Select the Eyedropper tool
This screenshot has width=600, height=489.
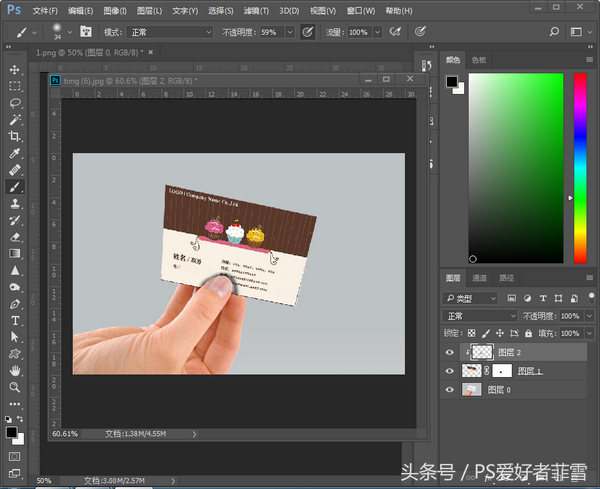click(15, 153)
